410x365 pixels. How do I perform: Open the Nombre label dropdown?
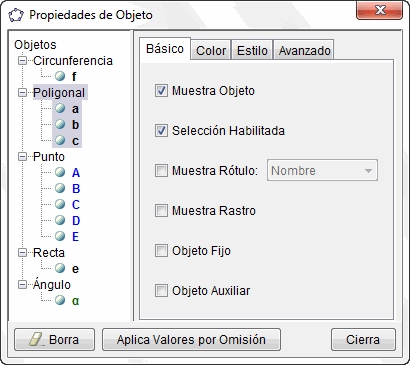click(x=322, y=170)
